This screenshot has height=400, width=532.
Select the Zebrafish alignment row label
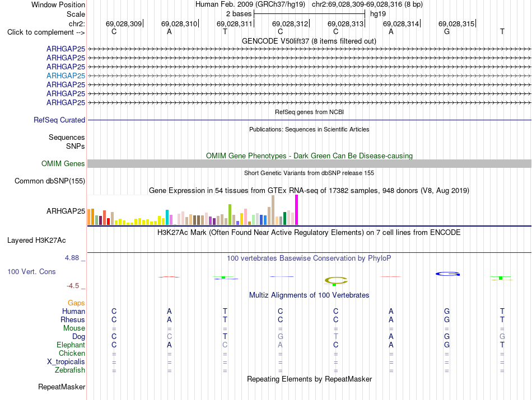tap(70, 370)
